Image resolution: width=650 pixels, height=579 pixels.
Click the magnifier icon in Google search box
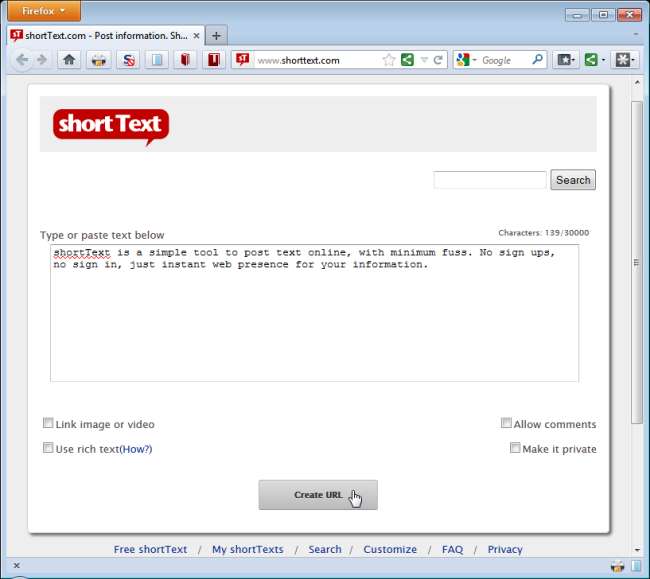[x=537, y=60]
